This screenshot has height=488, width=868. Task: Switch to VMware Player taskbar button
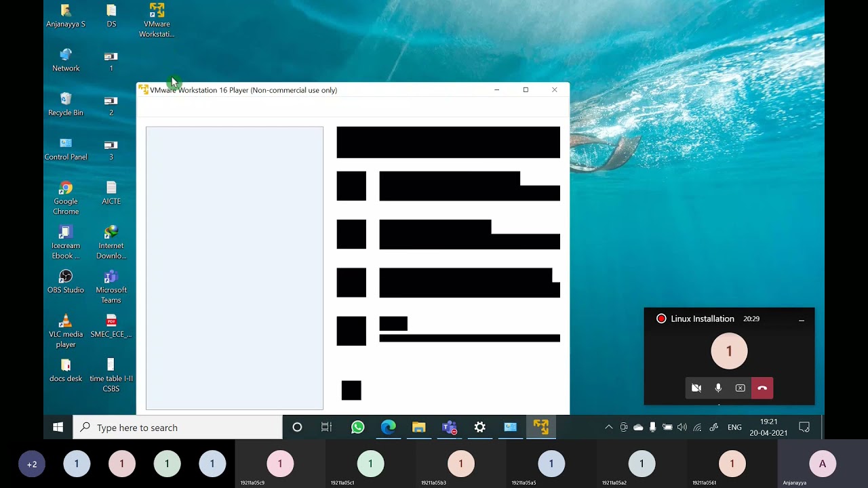point(540,427)
